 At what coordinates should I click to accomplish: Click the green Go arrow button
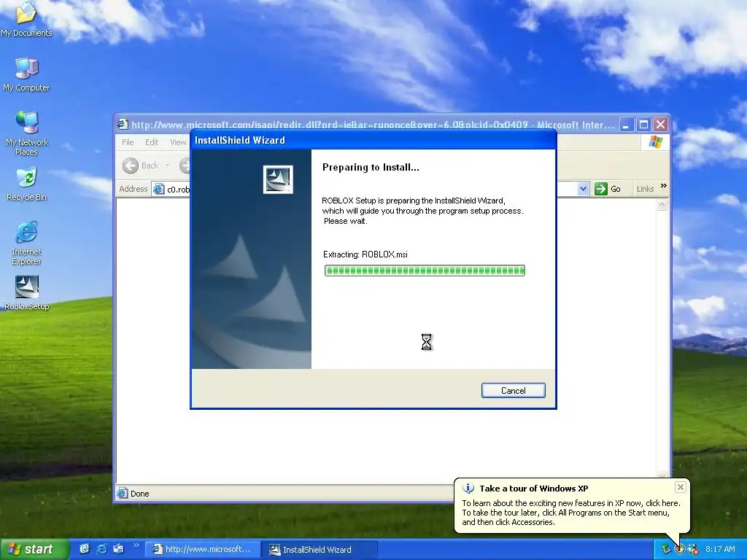click(x=601, y=189)
